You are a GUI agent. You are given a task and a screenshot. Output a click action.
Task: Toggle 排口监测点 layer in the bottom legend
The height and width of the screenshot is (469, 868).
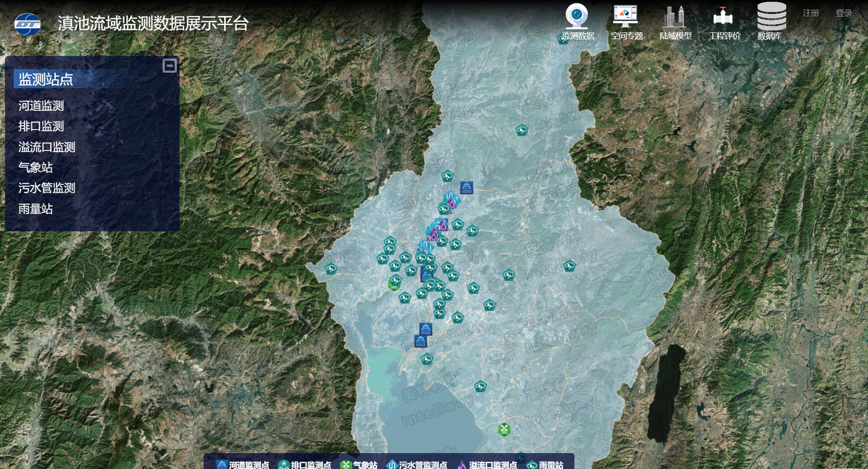pos(311,464)
